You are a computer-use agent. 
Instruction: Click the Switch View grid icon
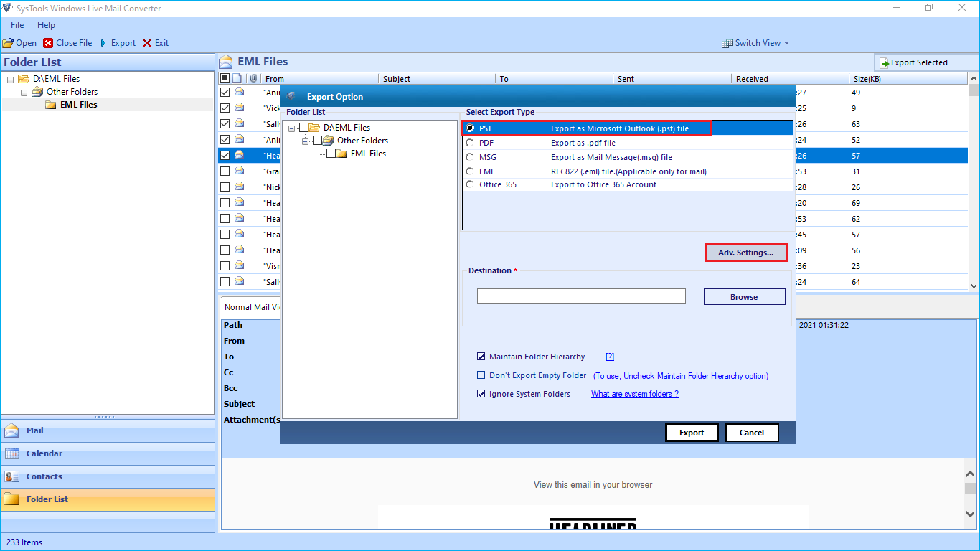(727, 43)
